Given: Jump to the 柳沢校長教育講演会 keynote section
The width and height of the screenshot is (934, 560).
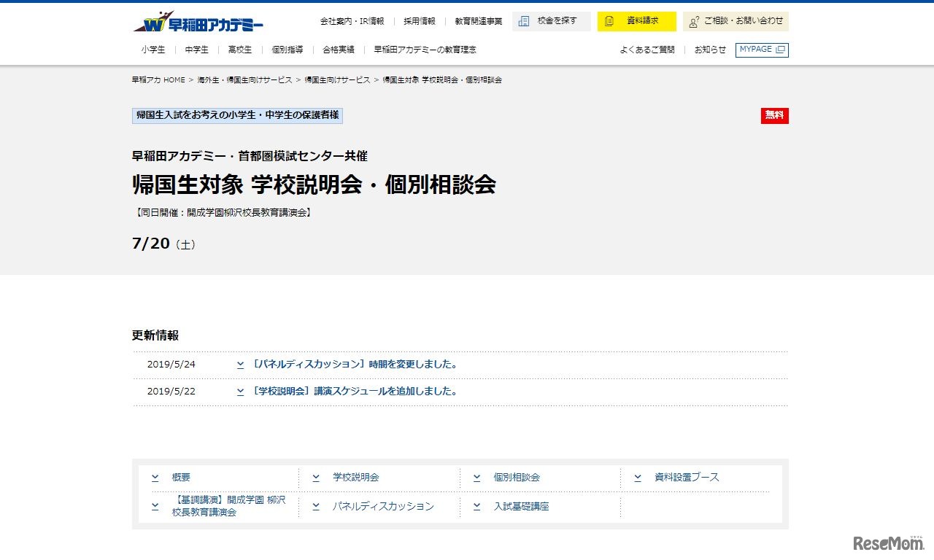Looking at the screenshot, I should (x=228, y=506).
